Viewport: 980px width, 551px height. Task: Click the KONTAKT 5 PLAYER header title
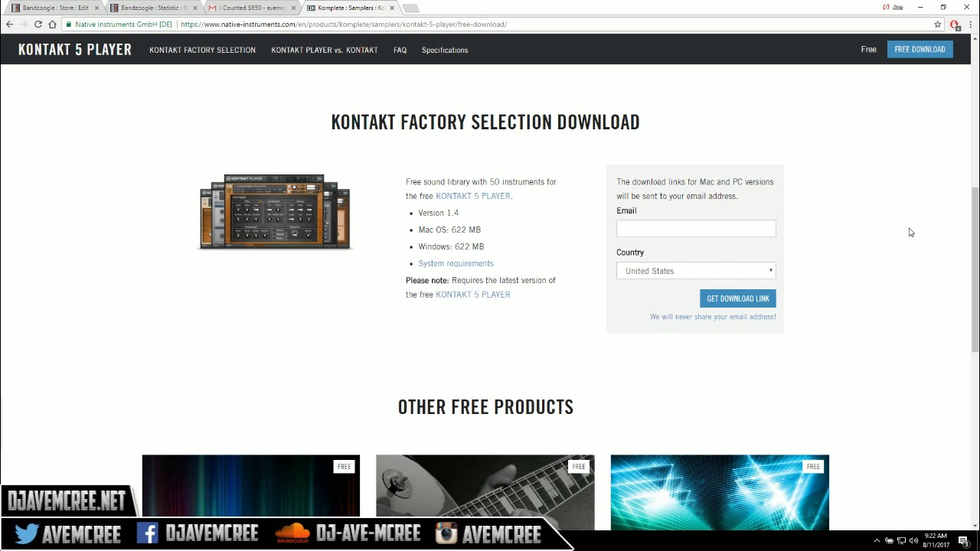(75, 50)
